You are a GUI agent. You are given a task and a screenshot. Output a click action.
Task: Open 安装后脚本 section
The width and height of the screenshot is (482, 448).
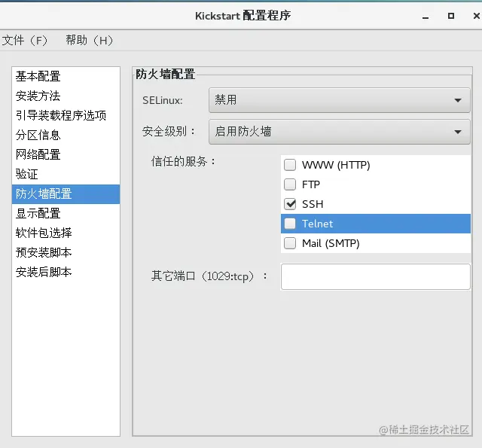[x=66, y=273]
